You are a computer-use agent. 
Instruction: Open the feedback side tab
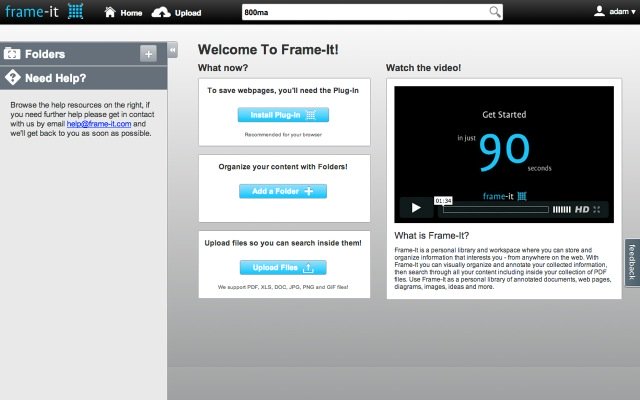tap(632, 262)
